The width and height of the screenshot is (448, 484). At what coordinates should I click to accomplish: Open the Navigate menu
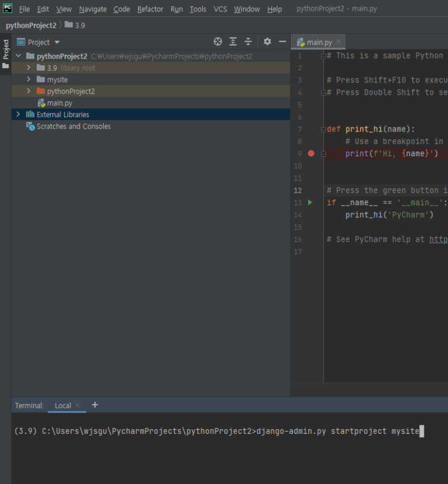click(93, 9)
